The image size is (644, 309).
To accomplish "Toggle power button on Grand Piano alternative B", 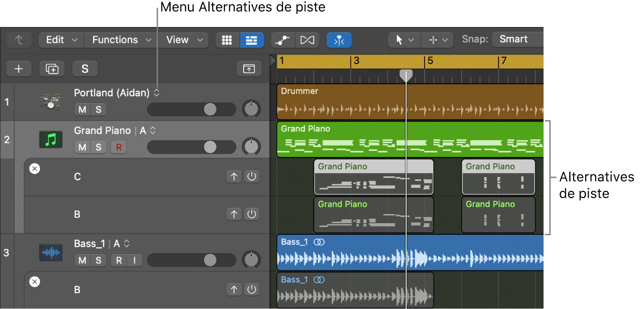I will (251, 214).
